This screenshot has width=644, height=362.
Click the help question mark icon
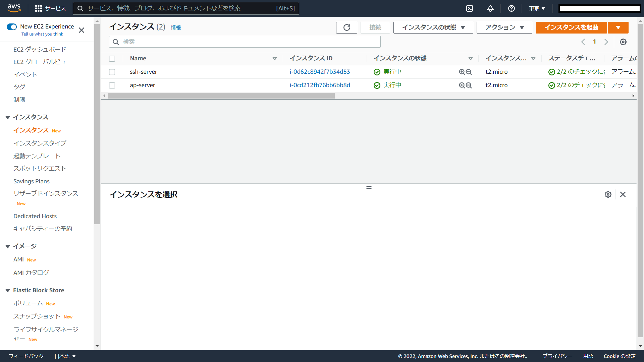coord(511,8)
